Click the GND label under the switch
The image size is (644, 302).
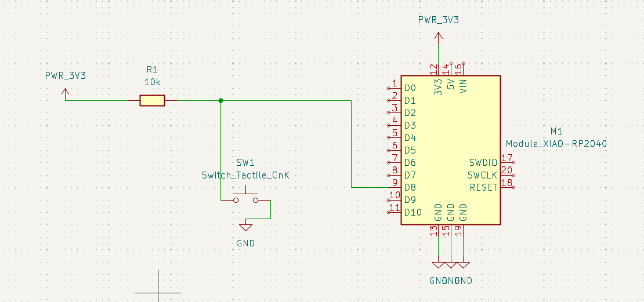pos(245,243)
